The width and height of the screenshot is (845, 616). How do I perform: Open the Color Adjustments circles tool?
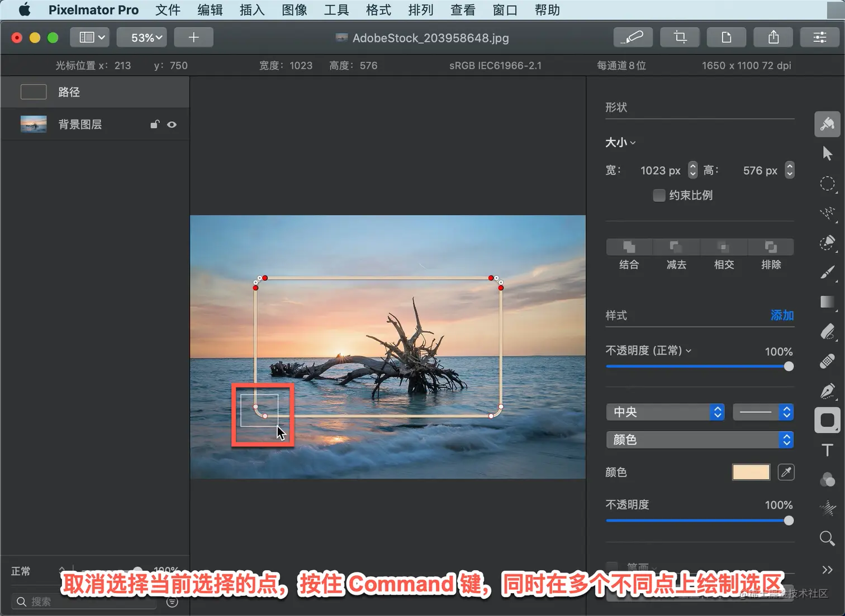point(827,480)
